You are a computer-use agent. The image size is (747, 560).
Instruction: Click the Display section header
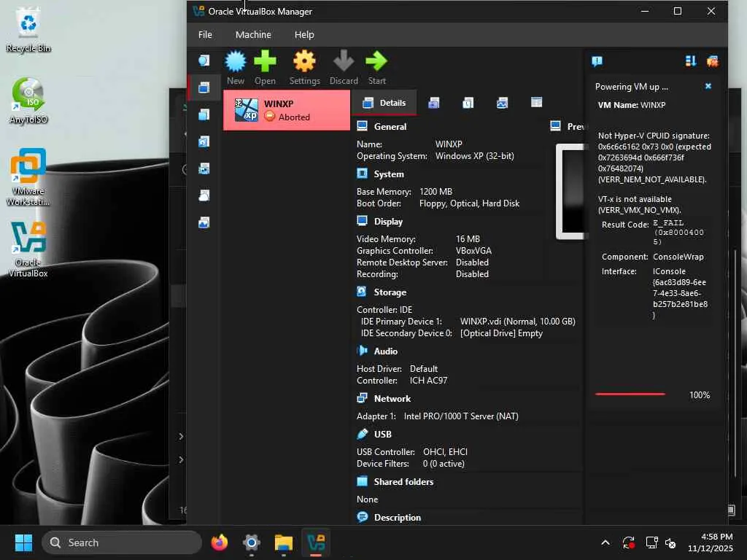click(x=388, y=222)
